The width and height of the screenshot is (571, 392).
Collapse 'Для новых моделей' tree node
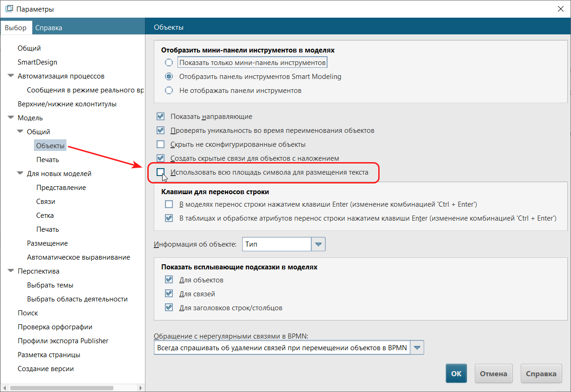20,174
